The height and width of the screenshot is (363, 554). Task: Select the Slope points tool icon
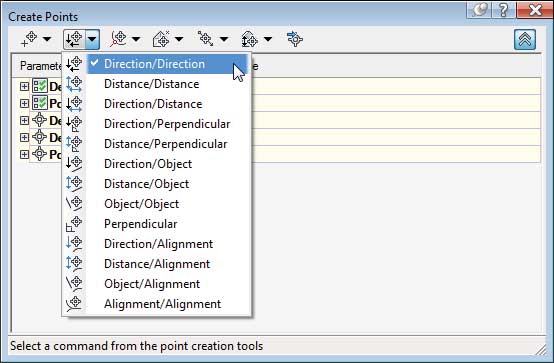pos(250,39)
